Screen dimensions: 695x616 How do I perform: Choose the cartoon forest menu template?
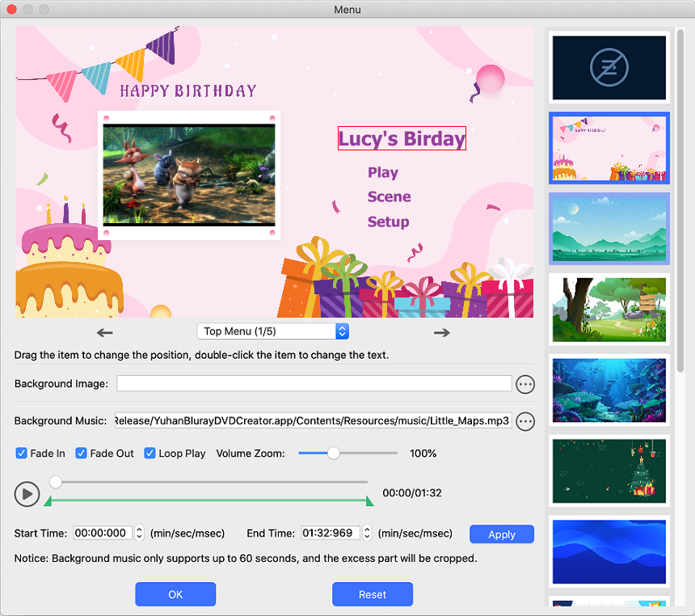609,310
